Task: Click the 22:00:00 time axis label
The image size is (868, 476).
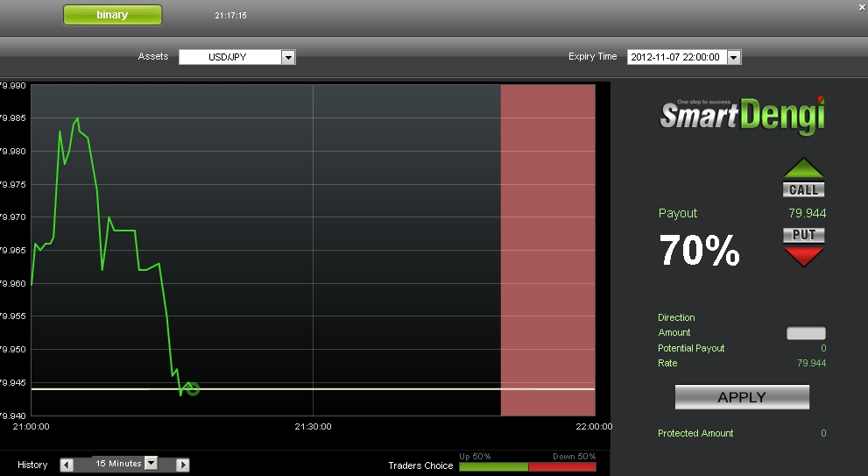Action: pyautogui.click(x=594, y=427)
